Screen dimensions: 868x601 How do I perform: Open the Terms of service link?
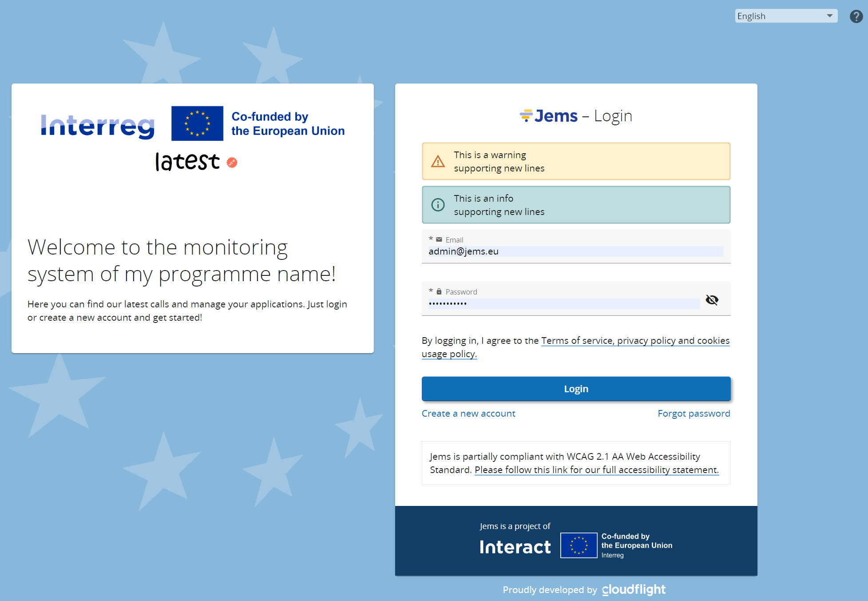(x=634, y=341)
